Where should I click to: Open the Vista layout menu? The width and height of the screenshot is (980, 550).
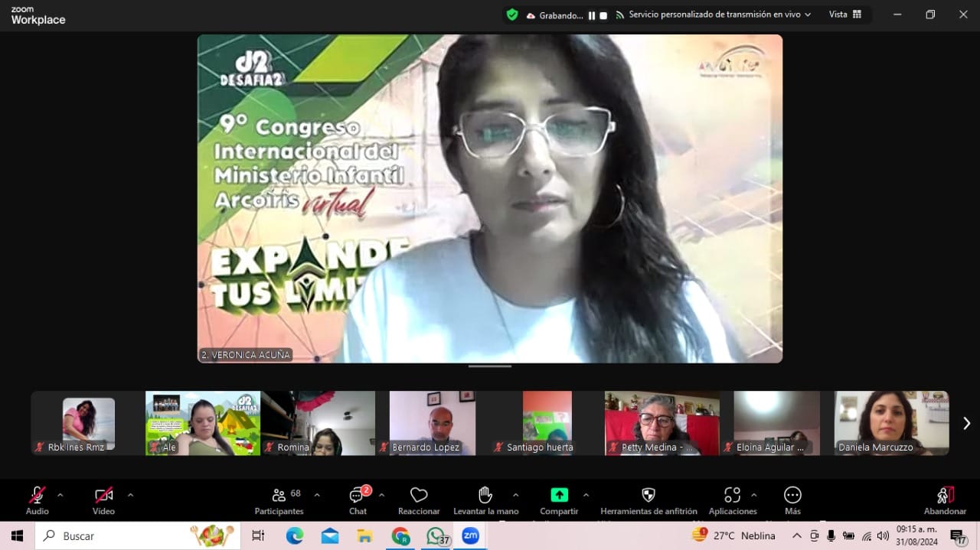pos(845,15)
